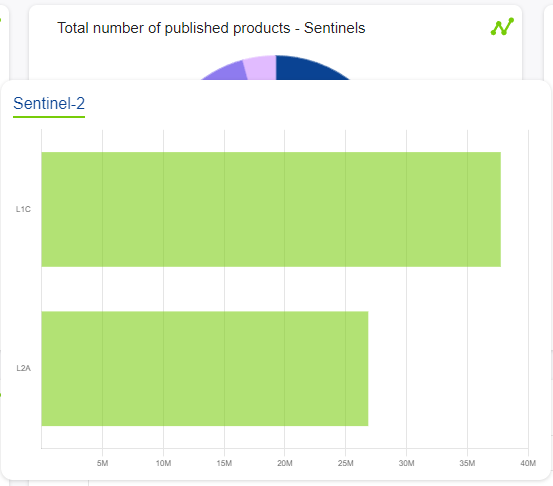The height and width of the screenshot is (486, 553).
Task: Click the 30M axis tick label
Action: [x=406, y=463]
